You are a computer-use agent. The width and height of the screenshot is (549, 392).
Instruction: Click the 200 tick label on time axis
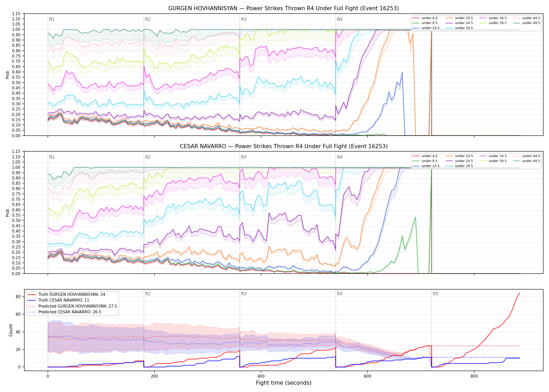tap(154, 376)
